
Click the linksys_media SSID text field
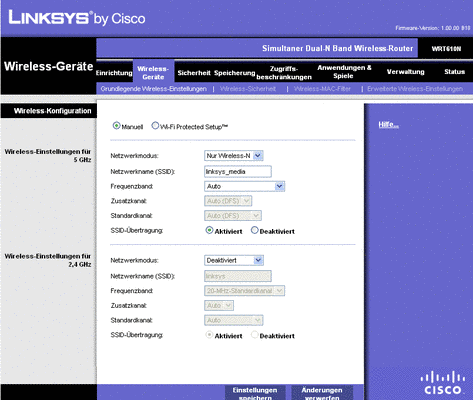pyautogui.click(x=238, y=172)
